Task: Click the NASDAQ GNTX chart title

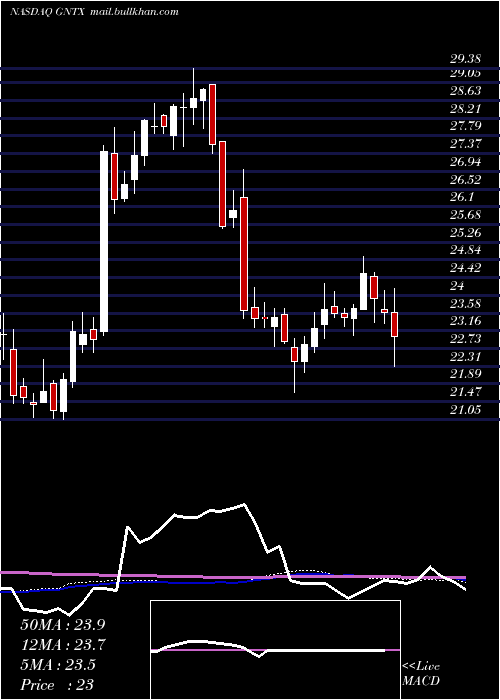Action: point(45,12)
